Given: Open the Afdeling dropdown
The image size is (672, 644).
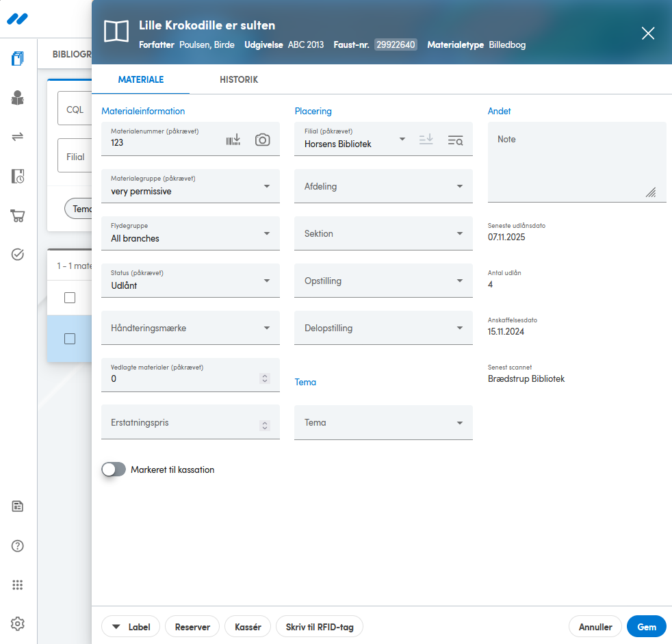Looking at the screenshot, I should 384,186.
